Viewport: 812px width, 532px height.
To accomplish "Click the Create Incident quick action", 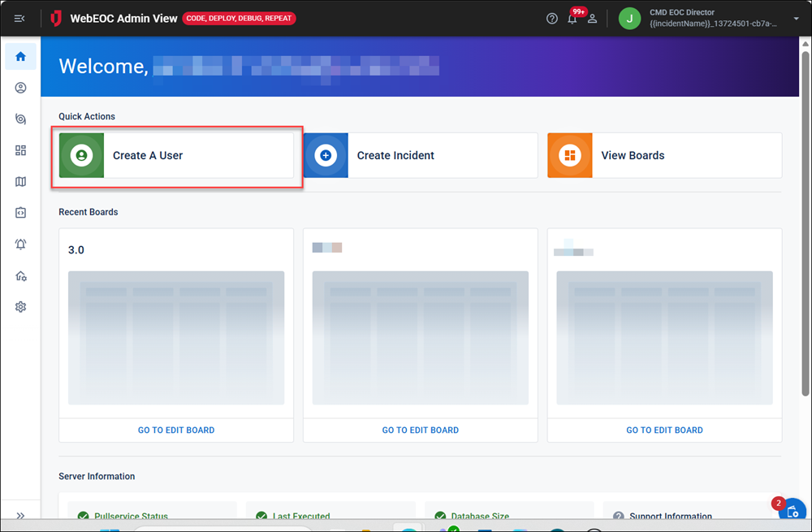I will coord(421,155).
